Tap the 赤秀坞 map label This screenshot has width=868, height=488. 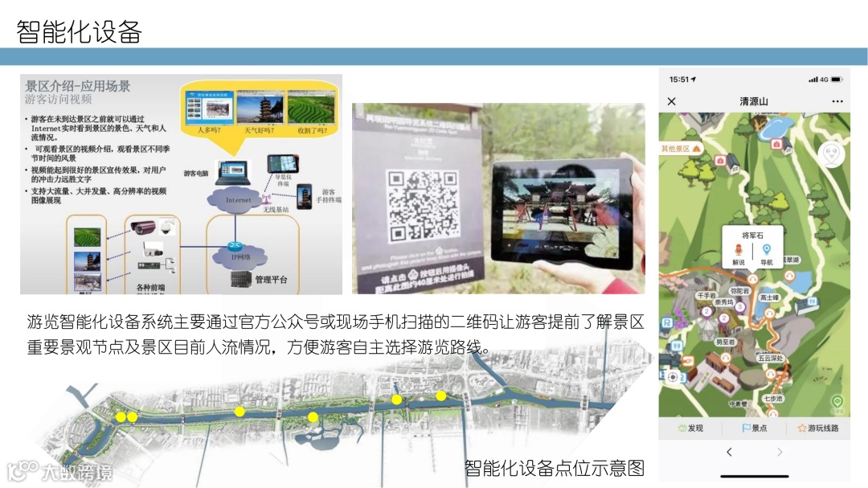click(723, 302)
